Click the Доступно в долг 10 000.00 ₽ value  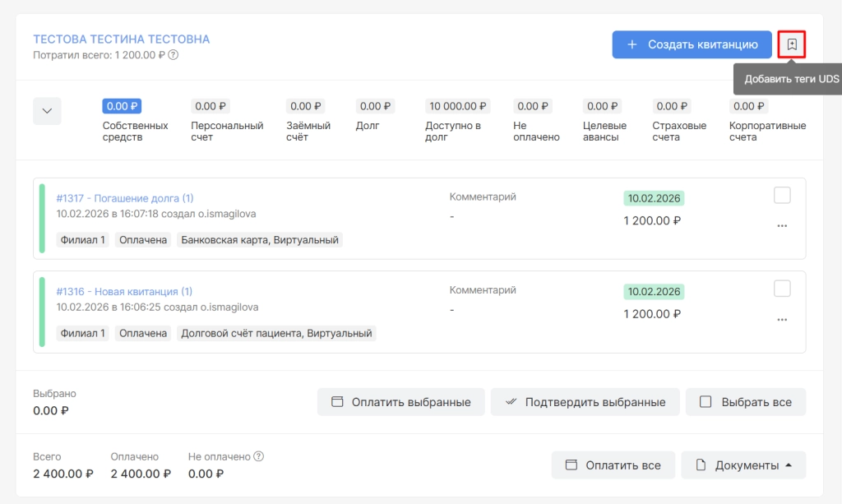point(457,106)
